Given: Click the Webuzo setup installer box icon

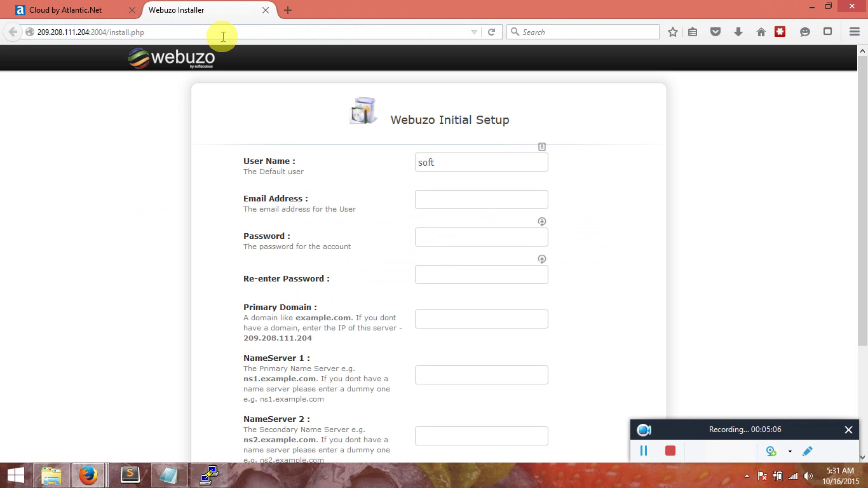Looking at the screenshot, I should (x=363, y=111).
